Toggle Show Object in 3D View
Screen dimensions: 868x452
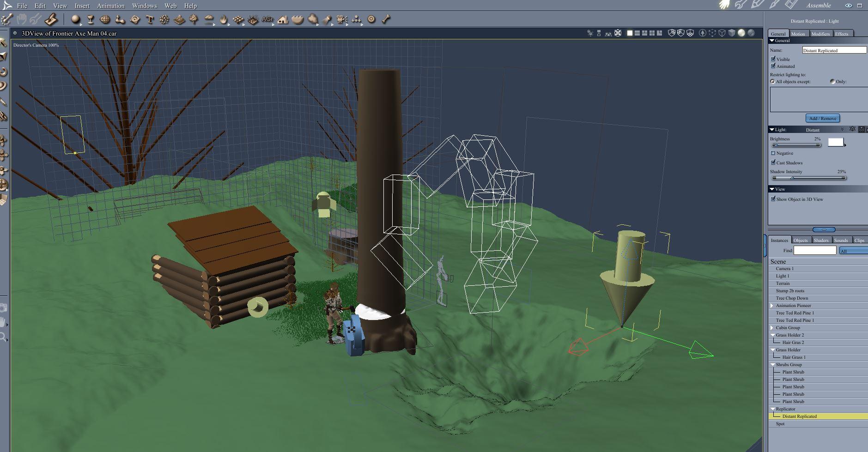(773, 199)
